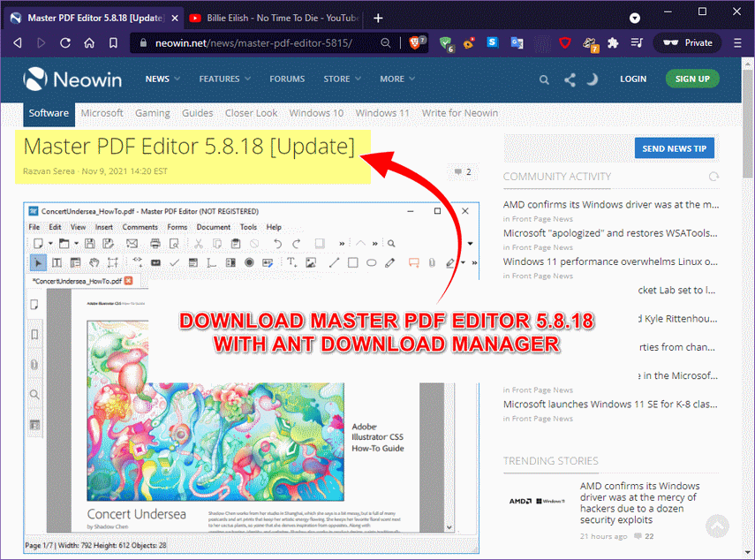Click the neowin.net address bar
This screenshot has height=560, width=755.
tap(253, 43)
